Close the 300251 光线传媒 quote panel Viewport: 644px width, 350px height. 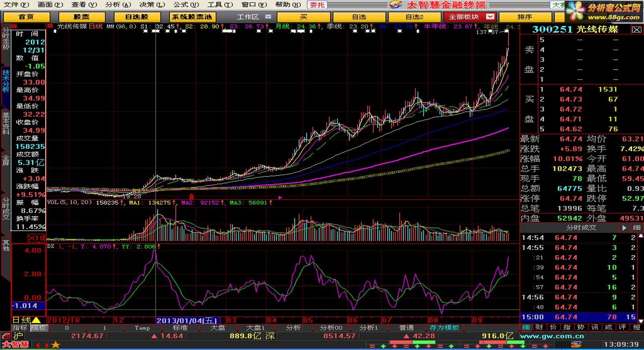tap(637, 30)
